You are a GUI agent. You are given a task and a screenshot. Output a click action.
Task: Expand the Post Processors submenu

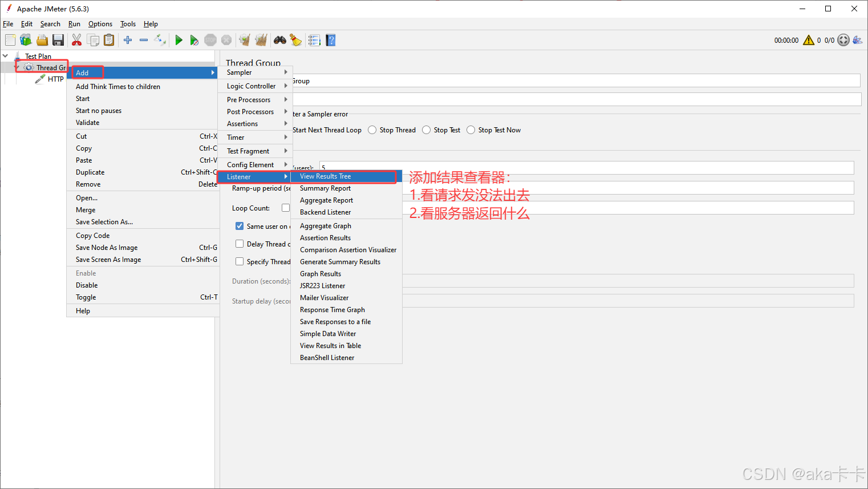tap(255, 112)
